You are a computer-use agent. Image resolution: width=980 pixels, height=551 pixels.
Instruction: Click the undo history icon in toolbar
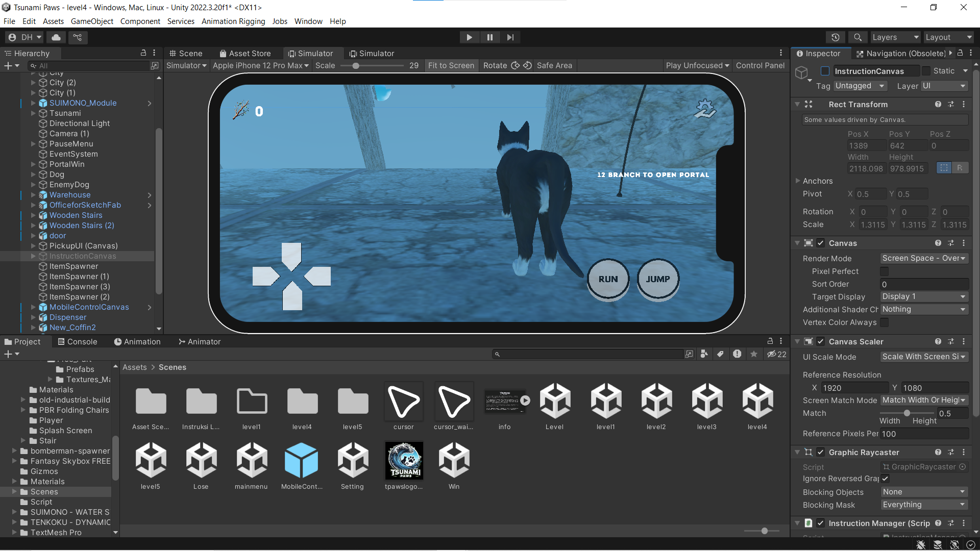click(x=836, y=37)
